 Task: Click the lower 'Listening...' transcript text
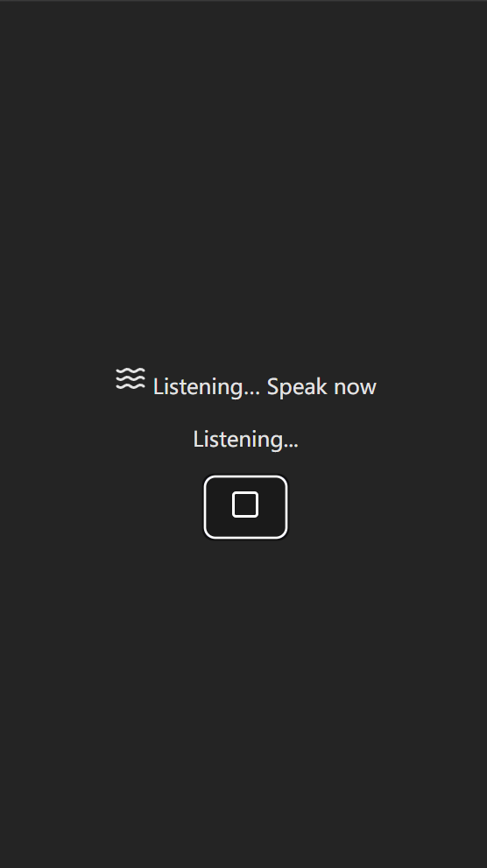[x=246, y=439]
